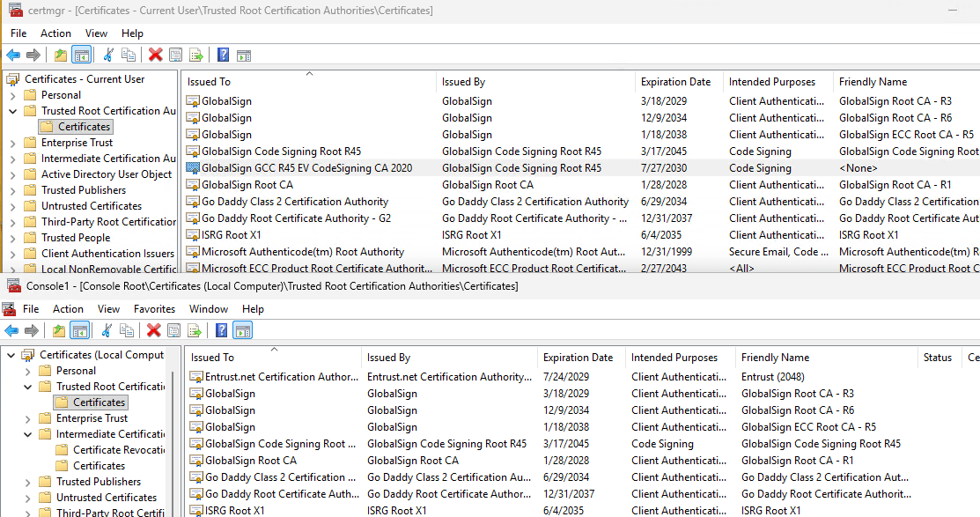
Task: Expand Enterprise Trust in certmgr tree
Action: click(x=13, y=143)
